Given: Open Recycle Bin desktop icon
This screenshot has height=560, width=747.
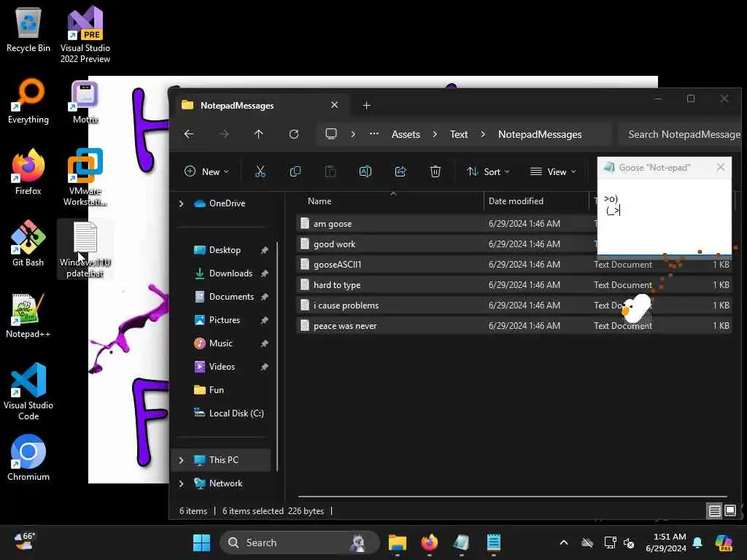Looking at the screenshot, I should pos(28,30).
